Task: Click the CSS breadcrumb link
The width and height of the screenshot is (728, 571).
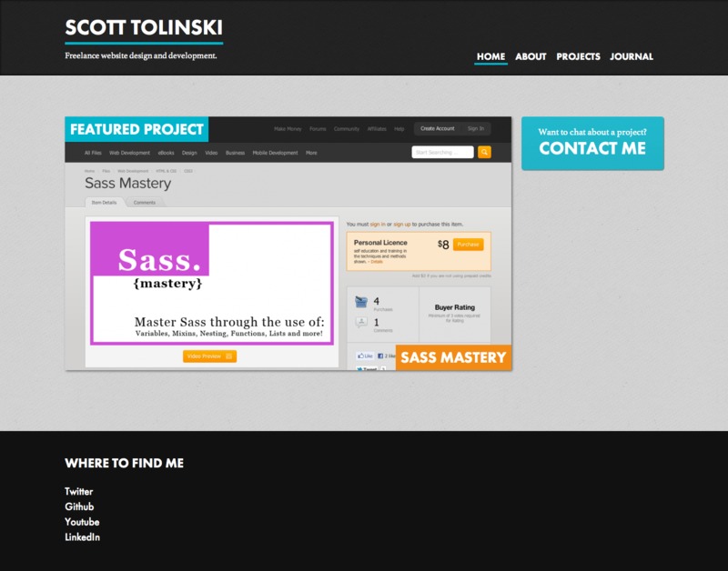Action: point(191,172)
